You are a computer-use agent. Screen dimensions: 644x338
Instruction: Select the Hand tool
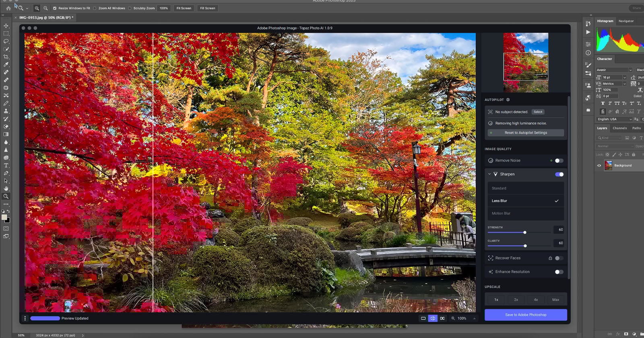6,188
